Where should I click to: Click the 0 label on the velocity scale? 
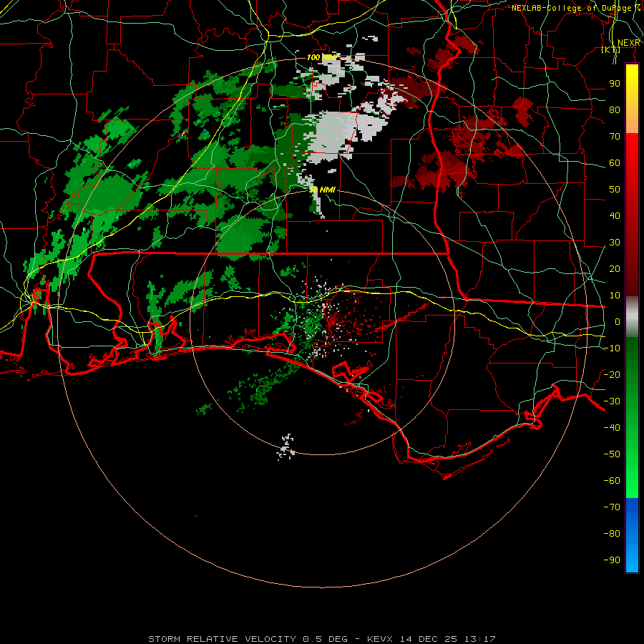pyautogui.click(x=618, y=322)
